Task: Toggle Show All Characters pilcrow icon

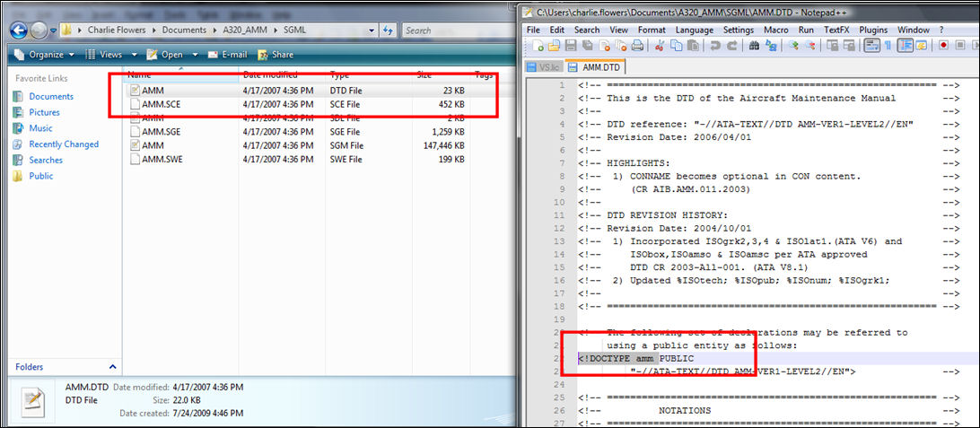Action: [x=888, y=46]
